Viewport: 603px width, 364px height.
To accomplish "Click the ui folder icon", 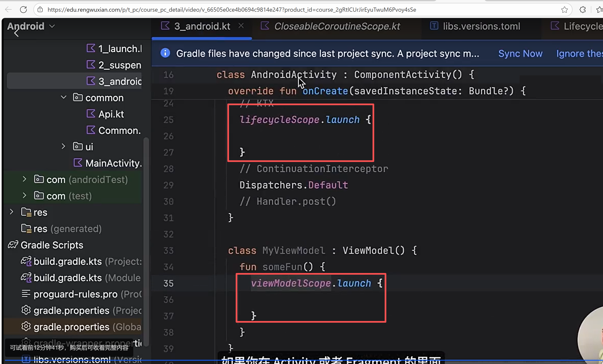I will [x=78, y=147].
